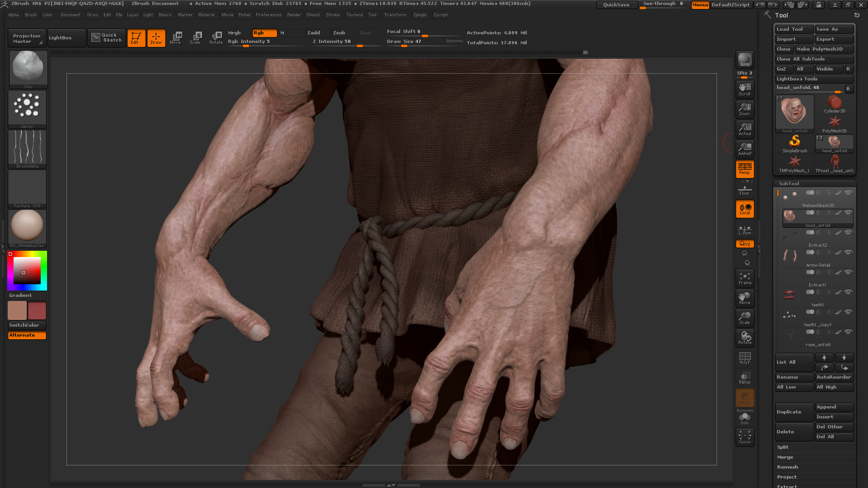Open the Document menu

coord(70,15)
